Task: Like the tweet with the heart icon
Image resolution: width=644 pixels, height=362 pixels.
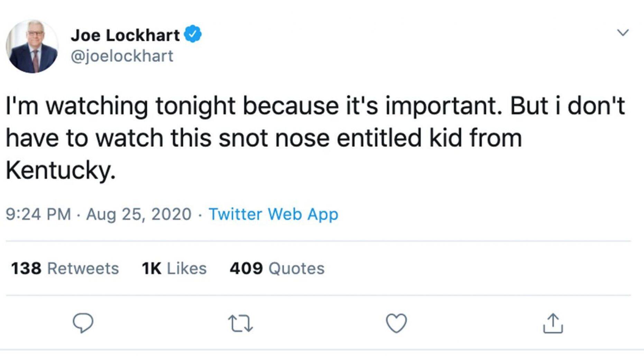Action: point(396,323)
